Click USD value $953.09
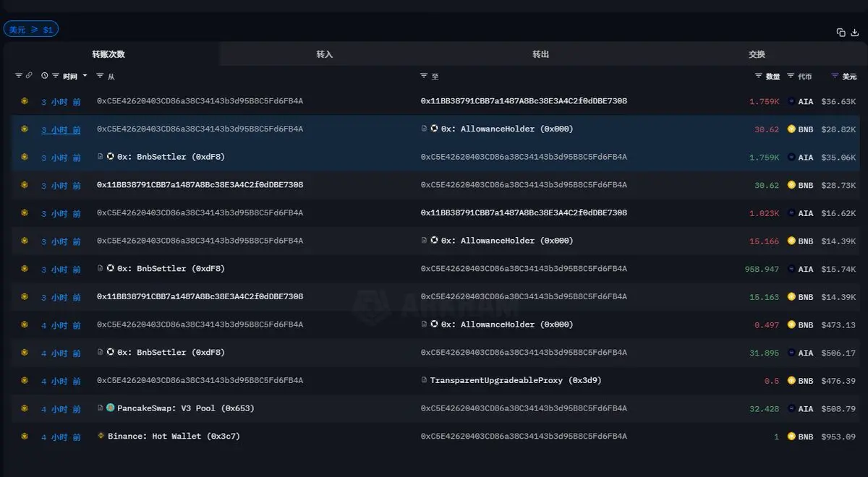Image resolution: width=868 pixels, height=477 pixels. [x=839, y=437]
